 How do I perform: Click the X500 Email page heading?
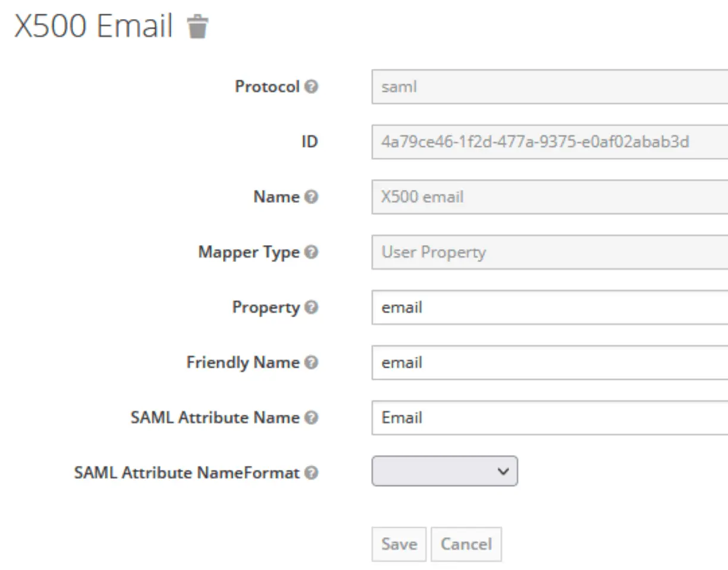click(93, 27)
